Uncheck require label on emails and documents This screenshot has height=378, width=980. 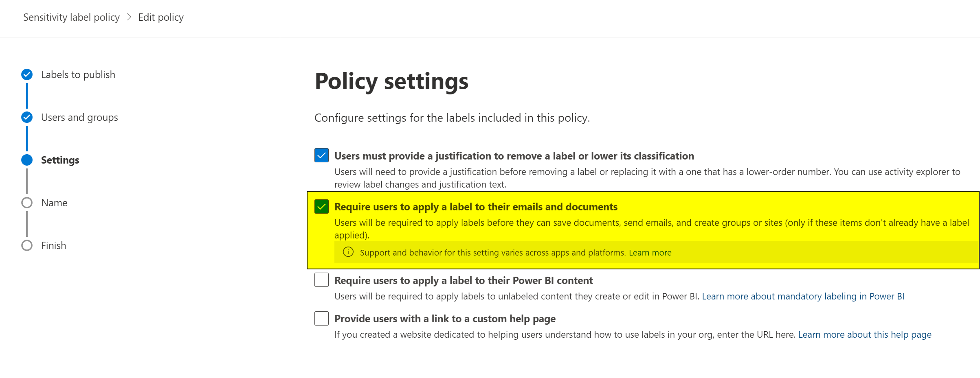click(321, 207)
